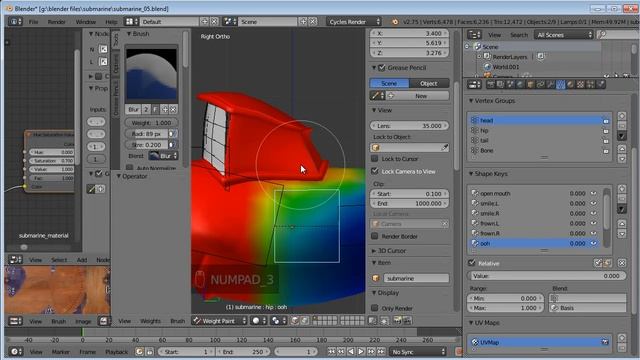Disable Lock Camera to View checkbox
The height and width of the screenshot is (360, 640).
[x=375, y=171]
